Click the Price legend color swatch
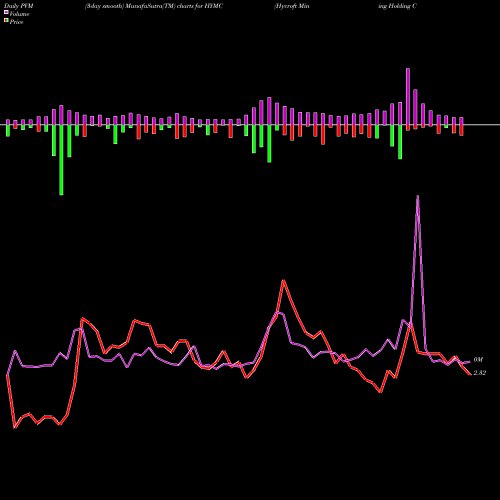 pyautogui.click(x=6, y=21)
